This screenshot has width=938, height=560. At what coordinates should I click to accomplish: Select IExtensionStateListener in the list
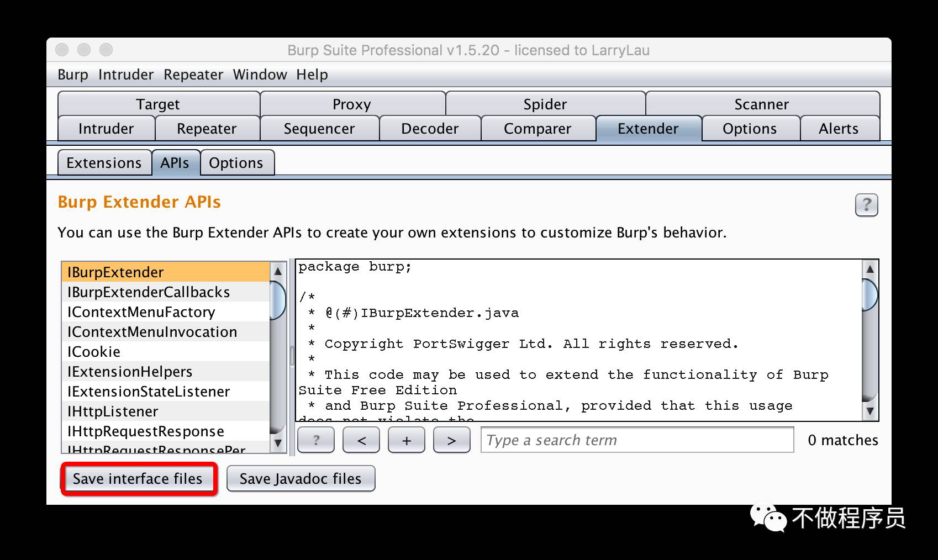pos(166,392)
